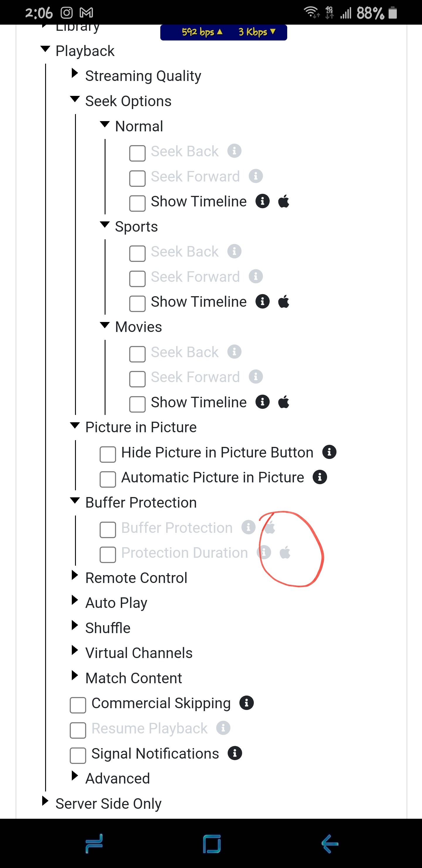Collapse the Seek Options section
The width and height of the screenshot is (422, 868).
point(75,99)
